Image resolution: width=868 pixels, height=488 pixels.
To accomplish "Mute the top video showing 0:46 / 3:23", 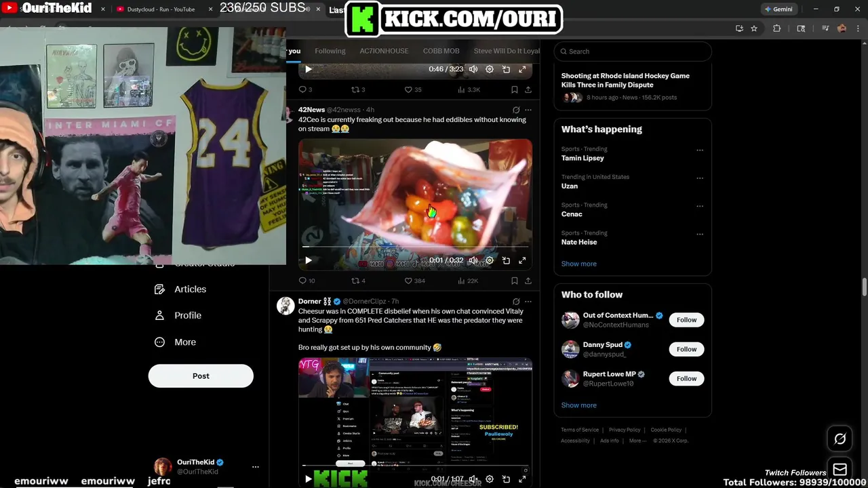I will coord(473,69).
